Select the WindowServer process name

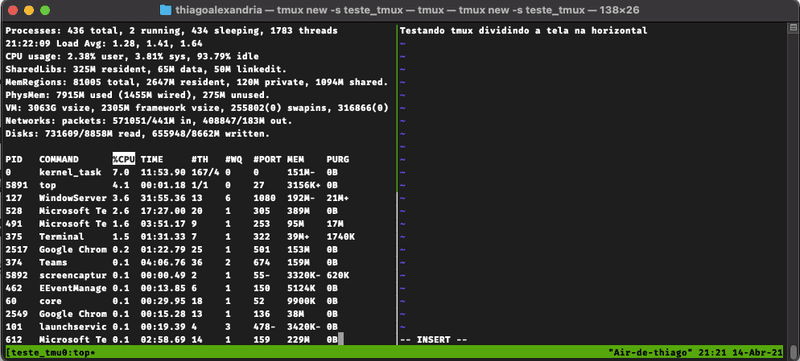tap(73, 198)
